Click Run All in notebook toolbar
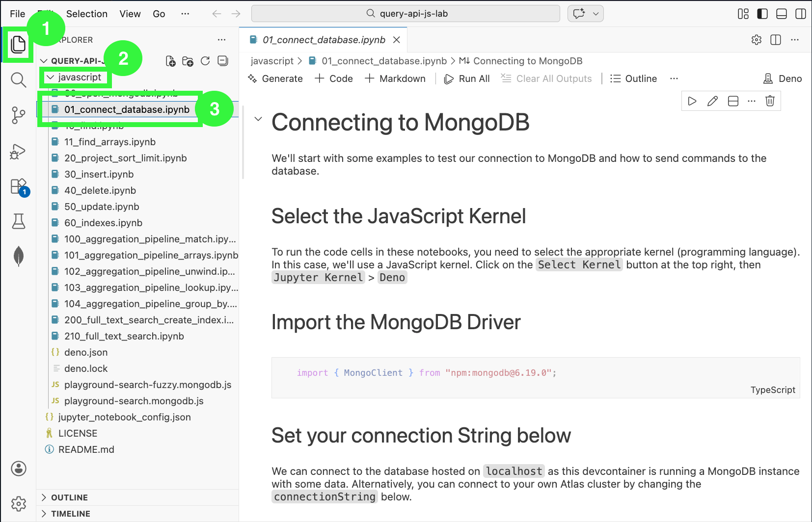Viewport: 812px width, 522px height. [x=467, y=78]
